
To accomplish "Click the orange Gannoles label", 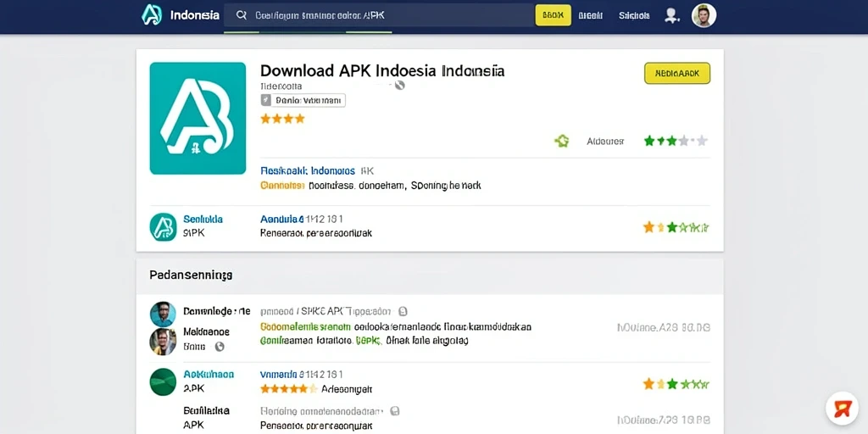I will (282, 186).
